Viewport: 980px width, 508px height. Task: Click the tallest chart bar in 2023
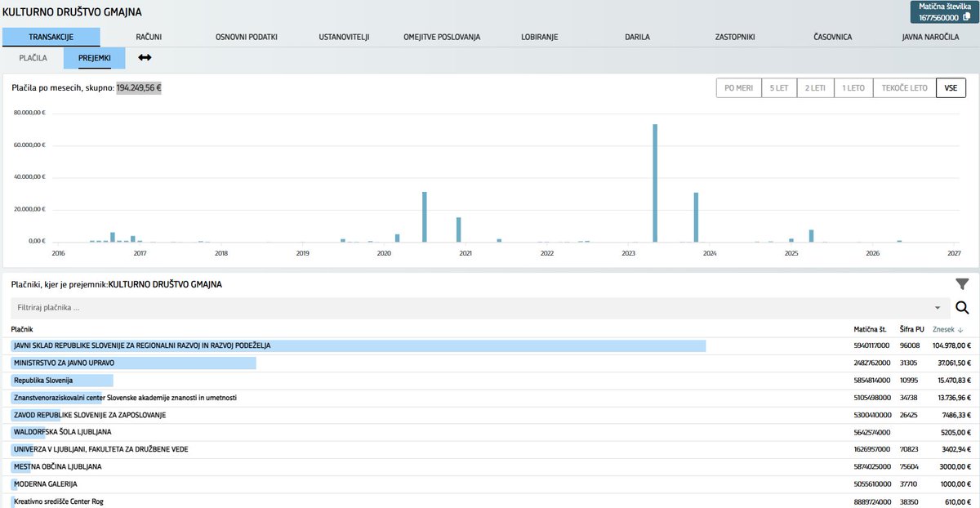(x=655, y=183)
